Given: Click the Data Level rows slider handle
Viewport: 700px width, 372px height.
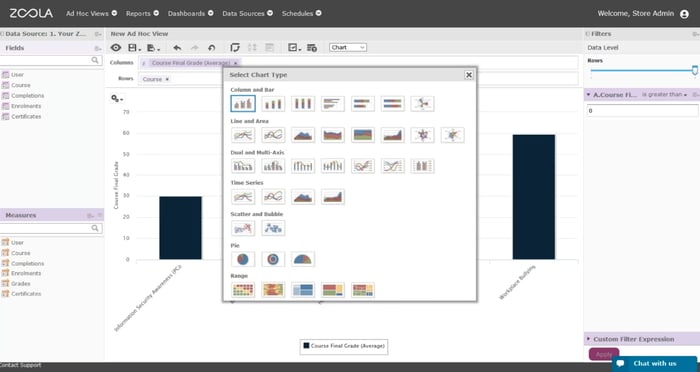Looking at the screenshot, I should click(x=695, y=70).
